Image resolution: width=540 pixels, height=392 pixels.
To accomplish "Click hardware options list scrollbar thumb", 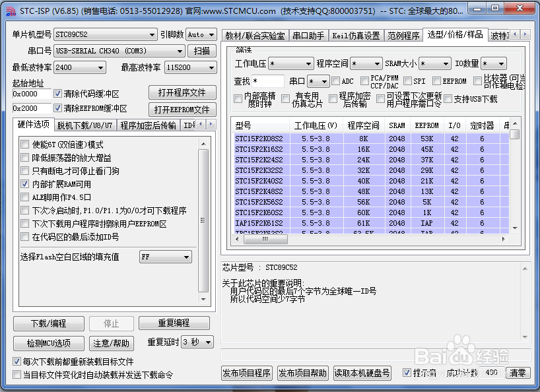I will 203,220.
